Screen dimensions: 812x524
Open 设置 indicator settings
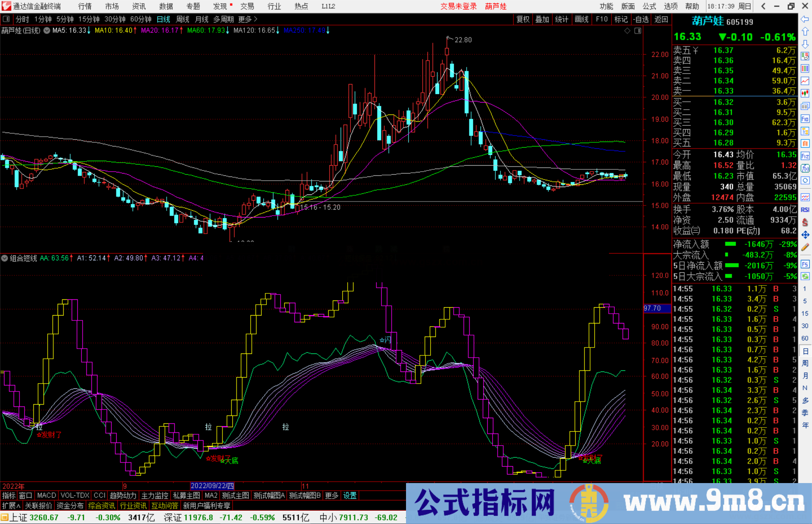(350, 495)
